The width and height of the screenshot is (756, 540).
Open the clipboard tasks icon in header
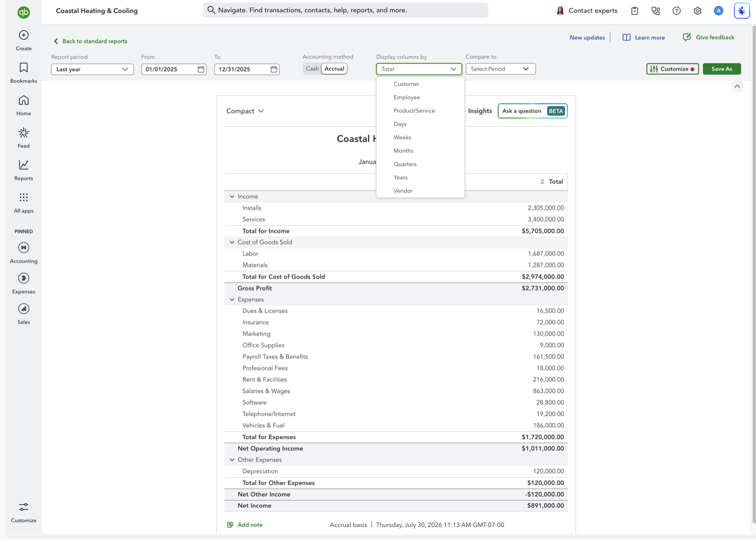pos(635,11)
